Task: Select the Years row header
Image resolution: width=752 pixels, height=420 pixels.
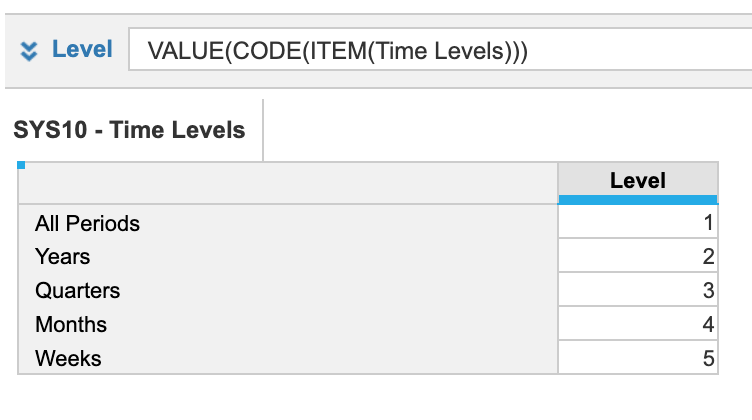Action: coord(288,256)
